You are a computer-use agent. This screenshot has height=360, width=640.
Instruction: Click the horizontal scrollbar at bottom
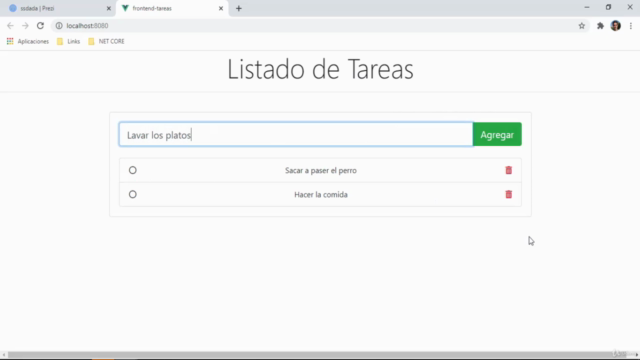pos(316,355)
